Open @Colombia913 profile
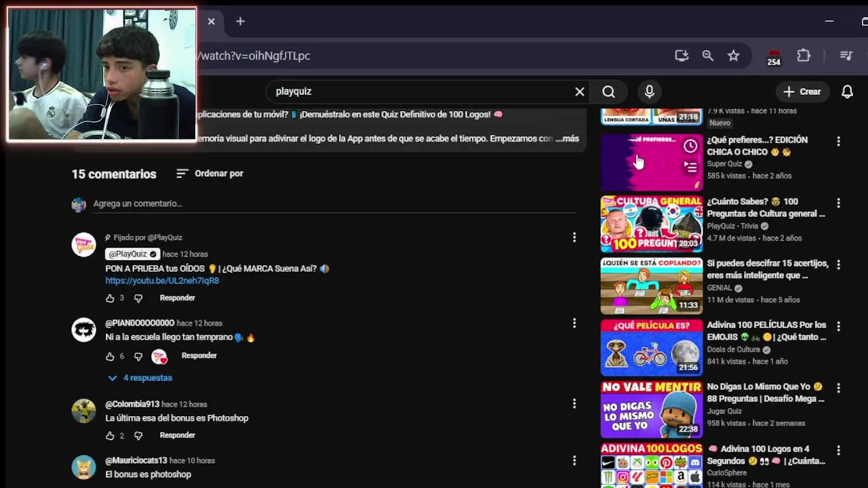The width and height of the screenshot is (868, 488). tap(132, 405)
